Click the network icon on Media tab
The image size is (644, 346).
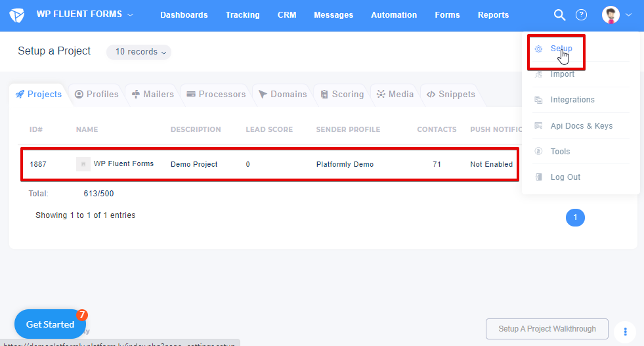tap(381, 94)
